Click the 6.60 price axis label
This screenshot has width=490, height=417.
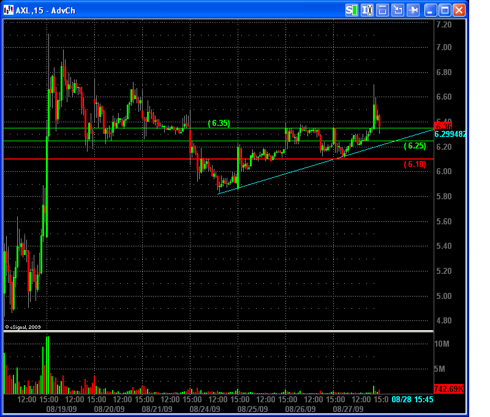click(444, 97)
